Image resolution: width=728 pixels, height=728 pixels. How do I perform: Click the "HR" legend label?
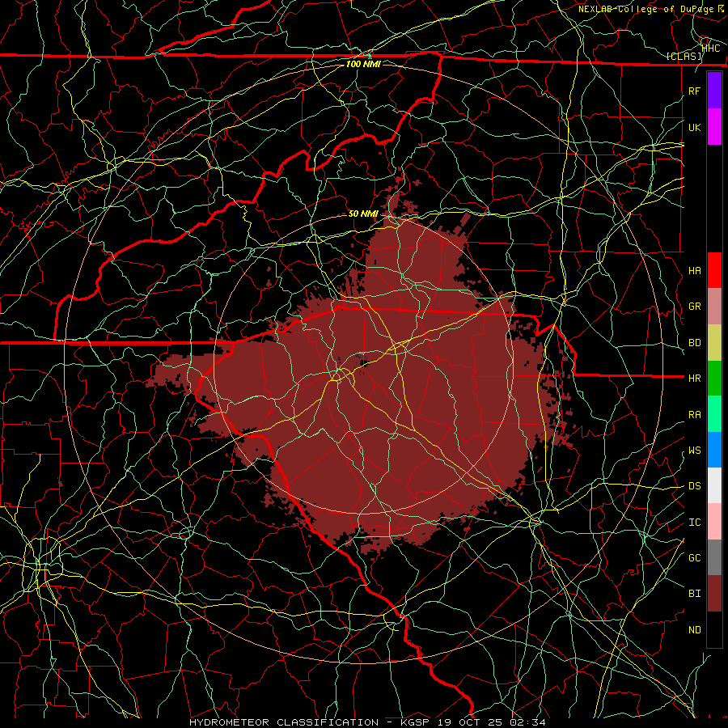point(694,379)
